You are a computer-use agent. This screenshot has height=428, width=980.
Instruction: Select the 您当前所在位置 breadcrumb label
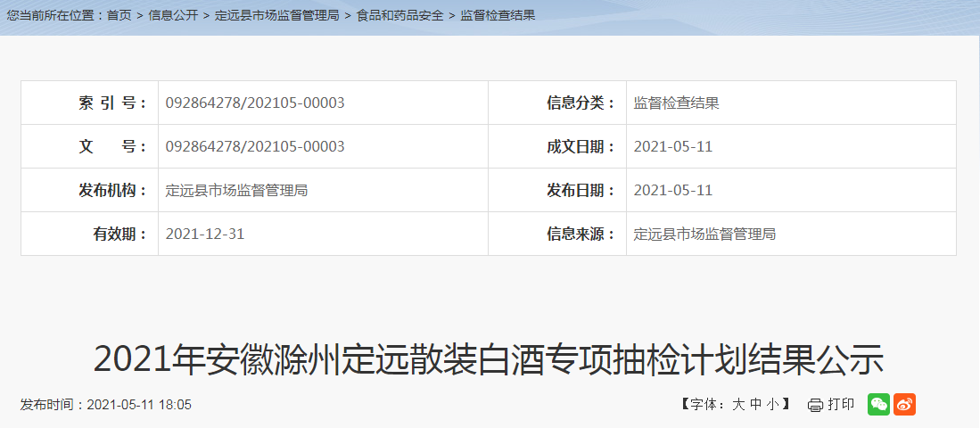click(55, 16)
